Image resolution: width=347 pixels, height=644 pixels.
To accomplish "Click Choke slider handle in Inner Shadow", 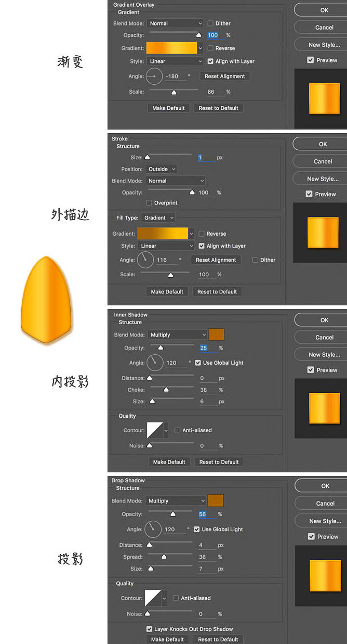I will [x=166, y=390].
